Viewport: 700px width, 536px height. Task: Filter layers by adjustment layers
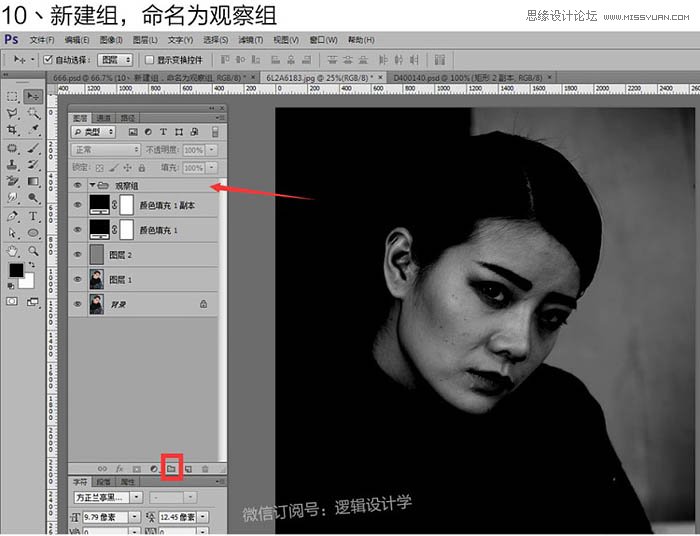point(148,132)
